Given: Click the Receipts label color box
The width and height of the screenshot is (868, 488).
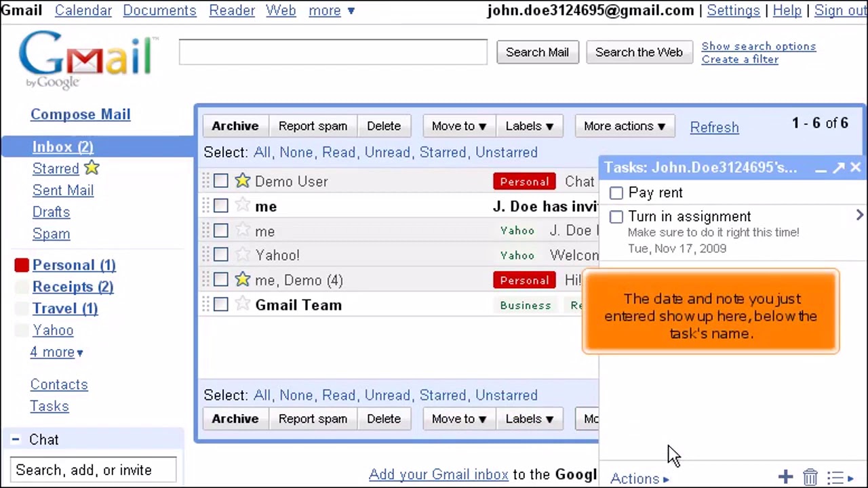Looking at the screenshot, I should pyautogui.click(x=21, y=287).
